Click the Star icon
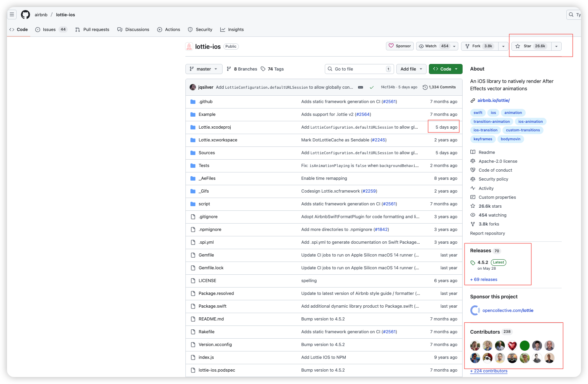The width and height of the screenshot is (588, 384). point(518,46)
